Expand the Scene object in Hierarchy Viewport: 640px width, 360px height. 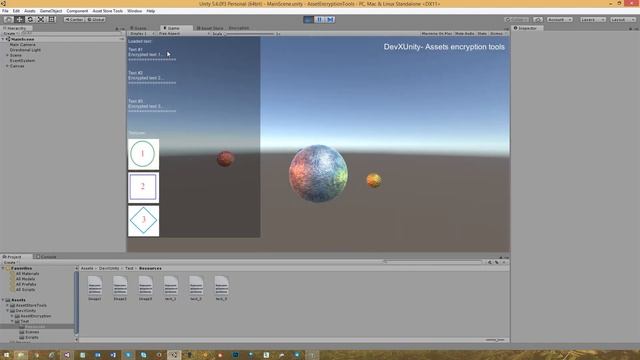click(x=7, y=55)
